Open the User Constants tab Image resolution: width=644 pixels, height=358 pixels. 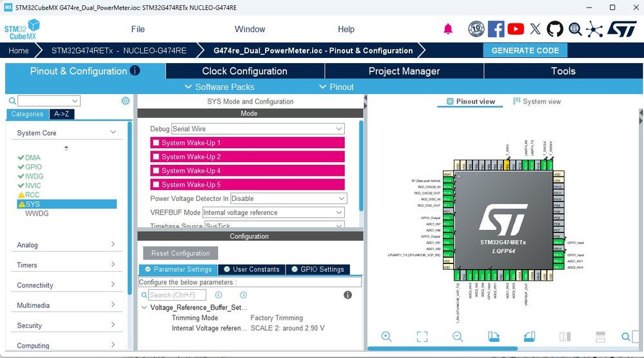[252, 269]
